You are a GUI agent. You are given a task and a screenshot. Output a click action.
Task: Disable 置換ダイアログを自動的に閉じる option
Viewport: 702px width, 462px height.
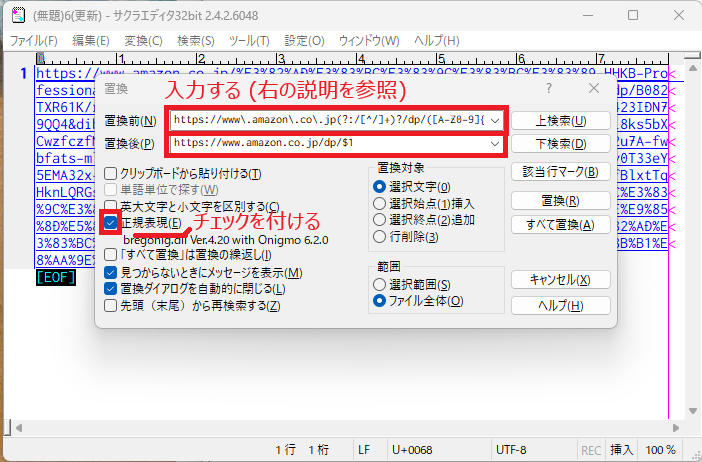click(111, 289)
